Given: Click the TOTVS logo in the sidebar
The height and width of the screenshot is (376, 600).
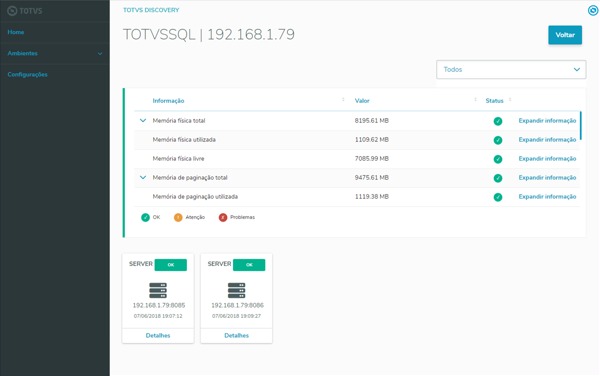Looking at the screenshot, I should pos(25,11).
